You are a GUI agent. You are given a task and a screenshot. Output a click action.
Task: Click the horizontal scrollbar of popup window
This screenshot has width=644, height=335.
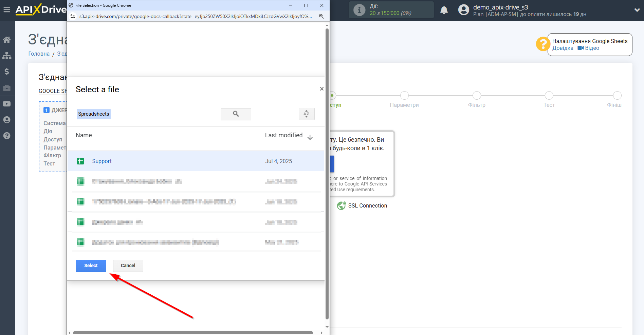pos(193,333)
